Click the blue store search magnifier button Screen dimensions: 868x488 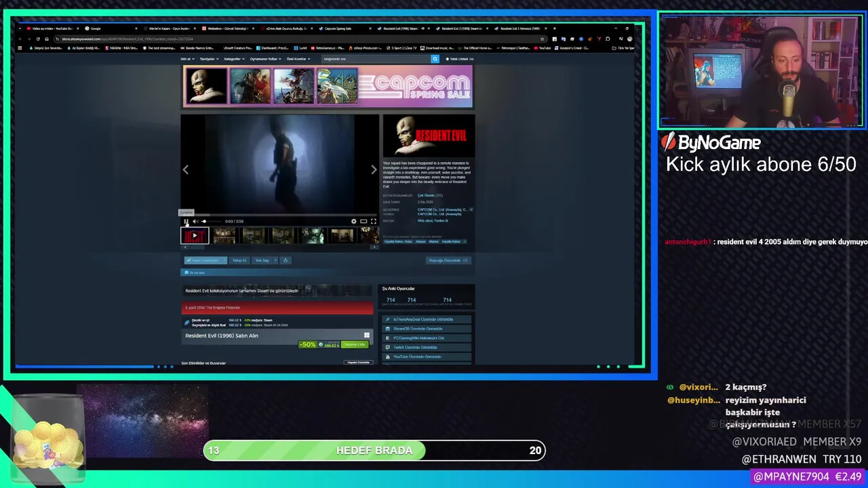(435, 59)
